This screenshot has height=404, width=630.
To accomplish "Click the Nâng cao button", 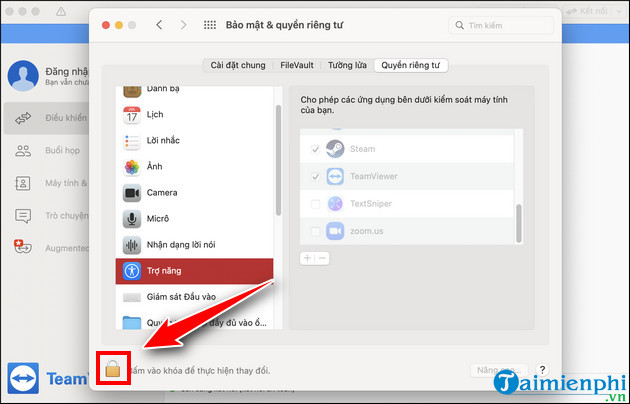I will click(499, 370).
